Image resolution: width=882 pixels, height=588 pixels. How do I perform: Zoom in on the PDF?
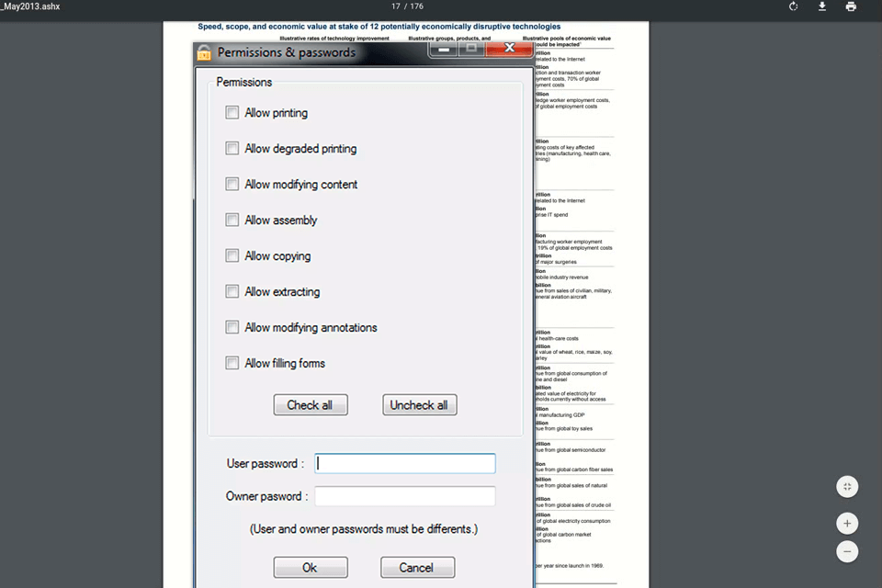[x=847, y=524]
